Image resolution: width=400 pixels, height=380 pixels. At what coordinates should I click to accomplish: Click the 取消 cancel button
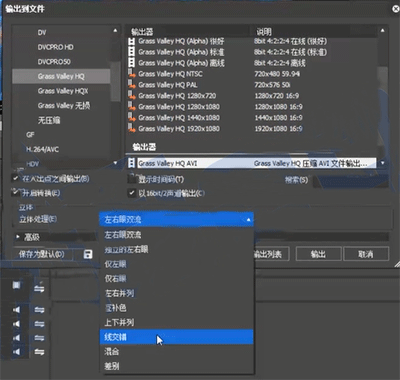366,254
